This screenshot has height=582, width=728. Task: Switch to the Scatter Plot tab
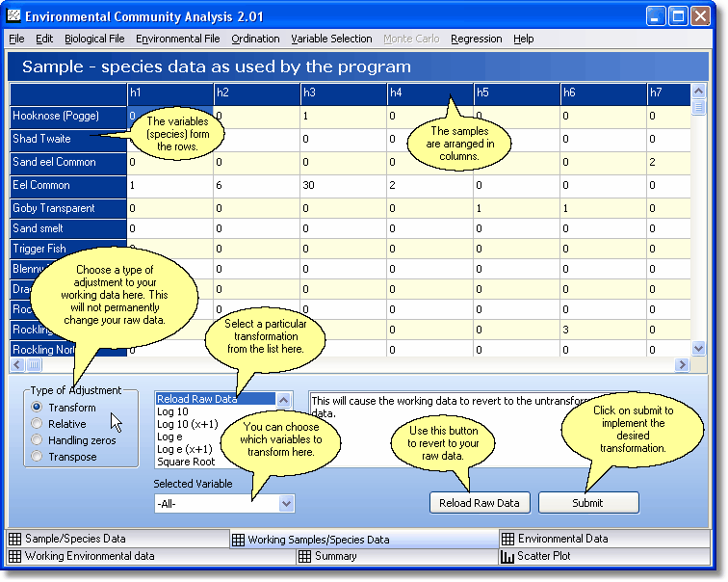pos(605,556)
